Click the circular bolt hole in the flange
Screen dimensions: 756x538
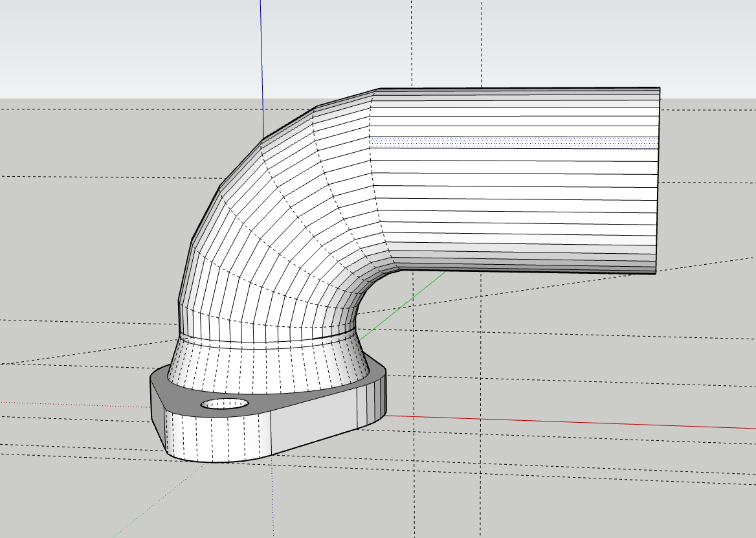point(225,403)
